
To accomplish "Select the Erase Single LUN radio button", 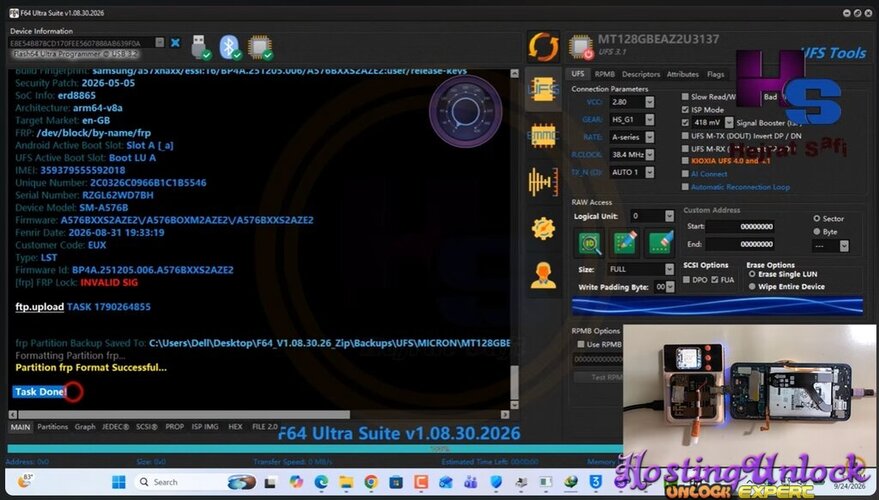I will click(752, 274).
